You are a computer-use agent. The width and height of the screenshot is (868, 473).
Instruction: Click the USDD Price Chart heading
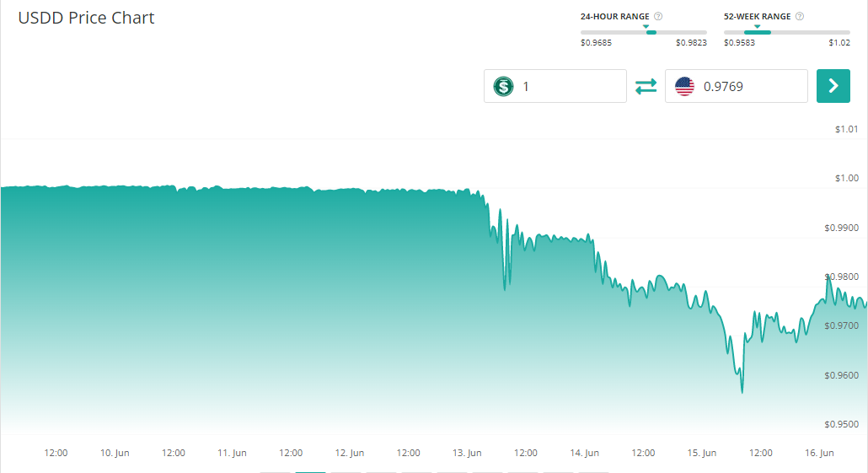[87, 18]
